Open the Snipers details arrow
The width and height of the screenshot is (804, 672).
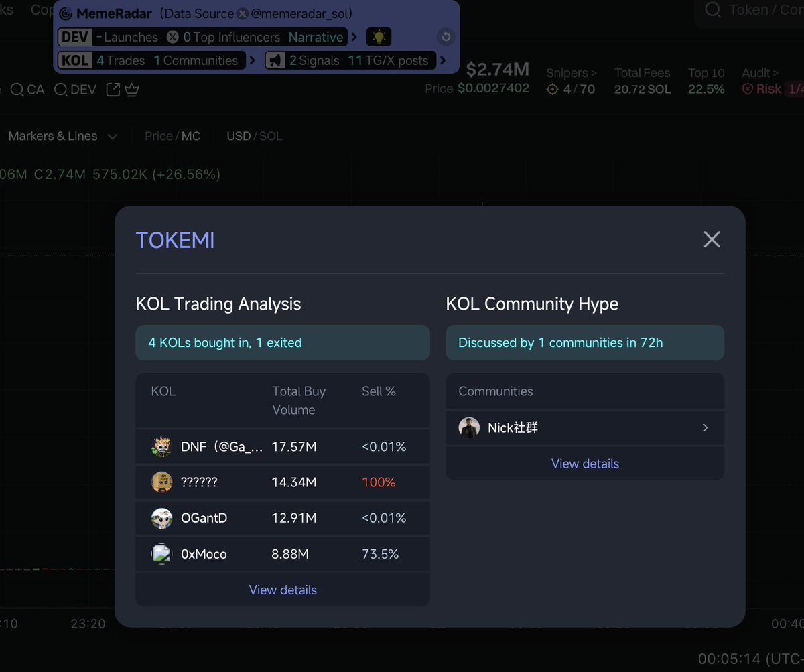(593, 73)
